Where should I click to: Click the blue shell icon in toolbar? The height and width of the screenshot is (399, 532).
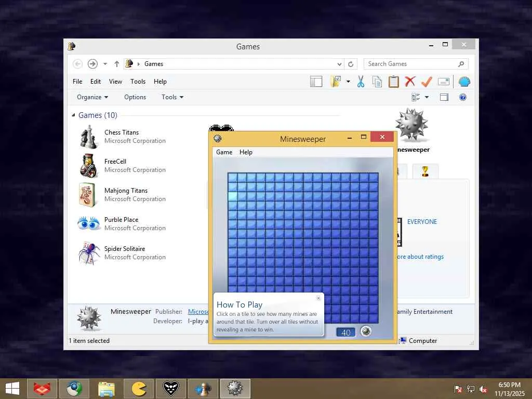464,82
